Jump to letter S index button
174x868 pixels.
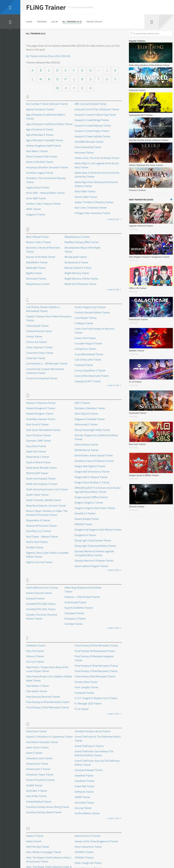[x=90, y=79]
